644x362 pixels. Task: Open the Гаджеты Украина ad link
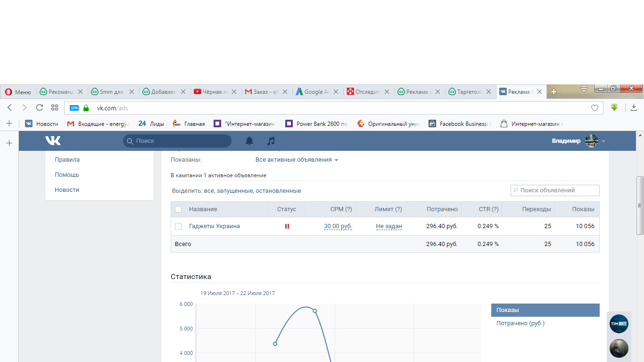coord(215,226)
